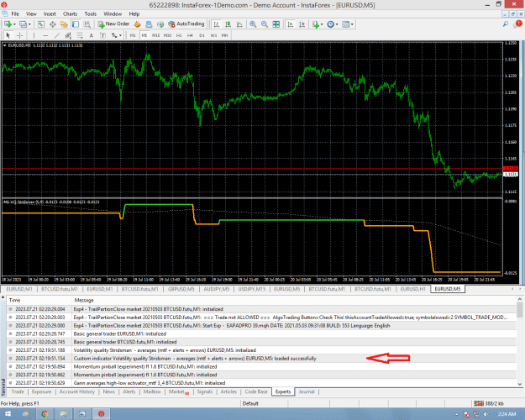Open the View menu
This screenshot has width=525, height=420.
click(31, 13)
